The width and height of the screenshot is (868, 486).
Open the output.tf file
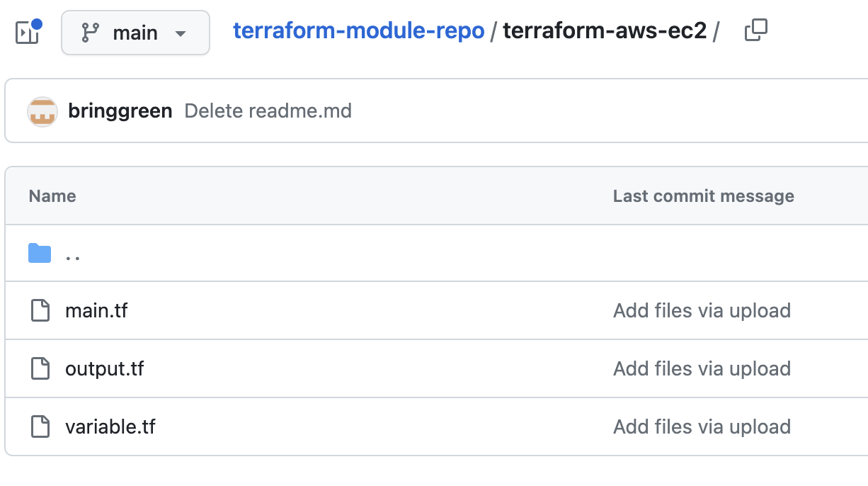coord(105,368)
